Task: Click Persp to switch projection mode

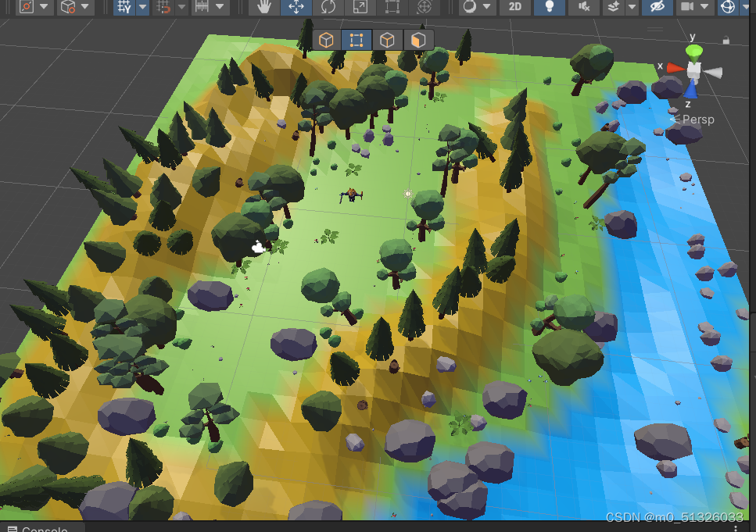Action: click(x=700, y=119)
